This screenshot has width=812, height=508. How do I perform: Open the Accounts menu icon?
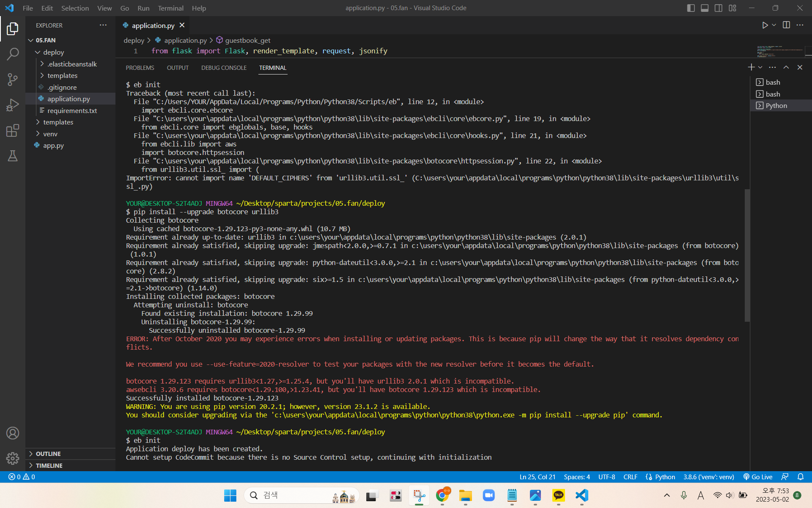[x=13, y=433]
